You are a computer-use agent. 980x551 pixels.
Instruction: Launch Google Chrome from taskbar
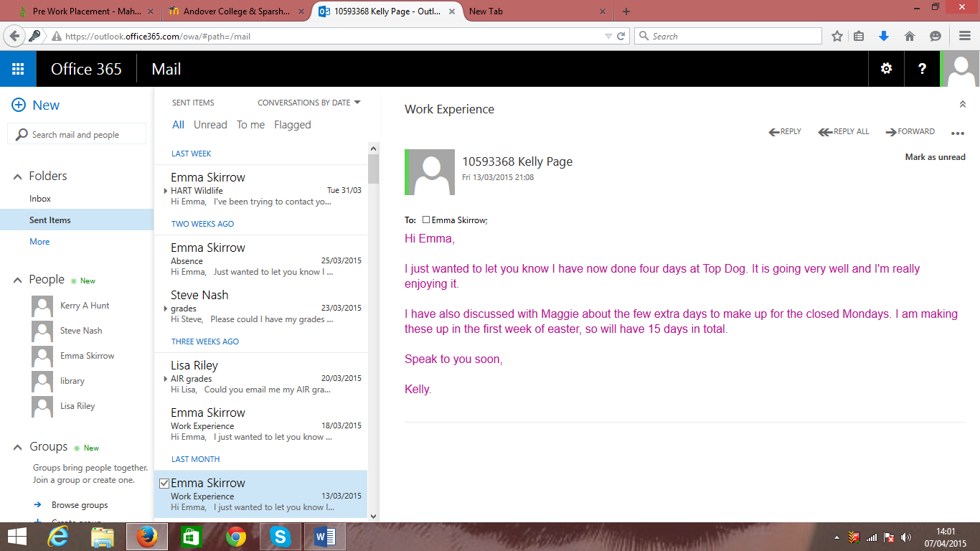236,537
